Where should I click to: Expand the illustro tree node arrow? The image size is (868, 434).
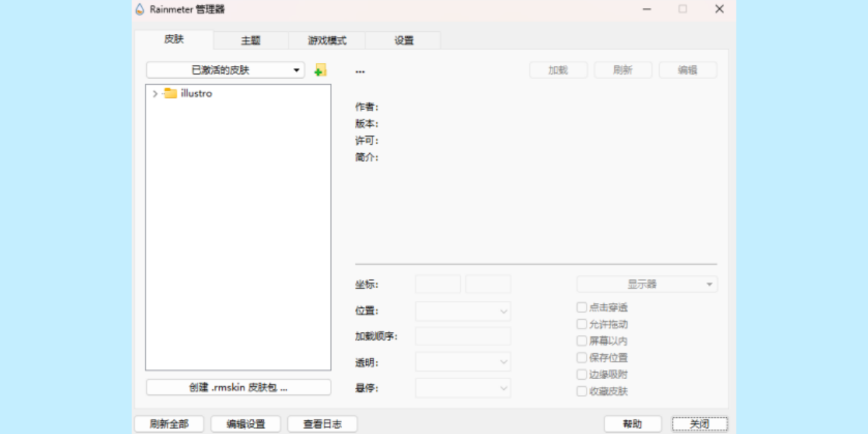point(155,93)
